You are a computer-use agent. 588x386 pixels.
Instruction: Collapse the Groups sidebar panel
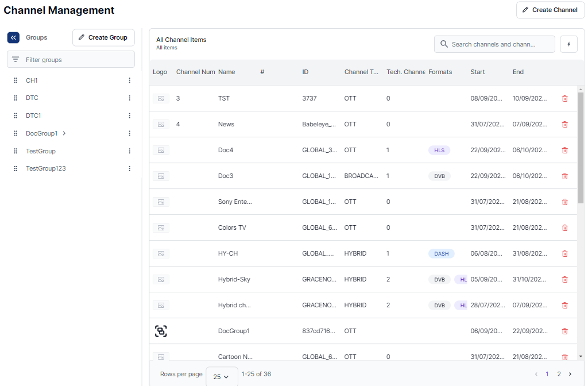[13, 37]
